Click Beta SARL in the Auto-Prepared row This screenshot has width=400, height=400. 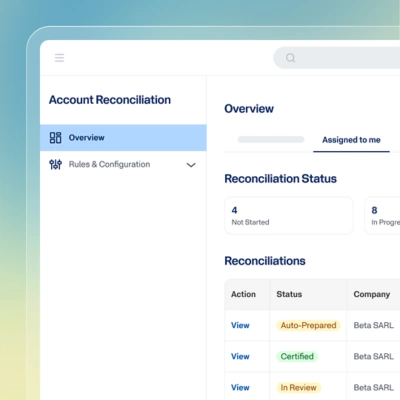(x=373, y=325)
